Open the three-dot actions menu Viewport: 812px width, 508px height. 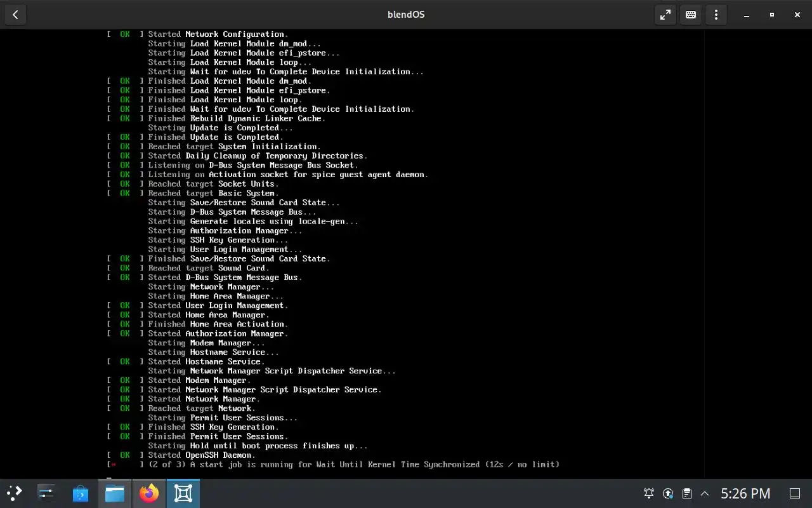(716, 15)
